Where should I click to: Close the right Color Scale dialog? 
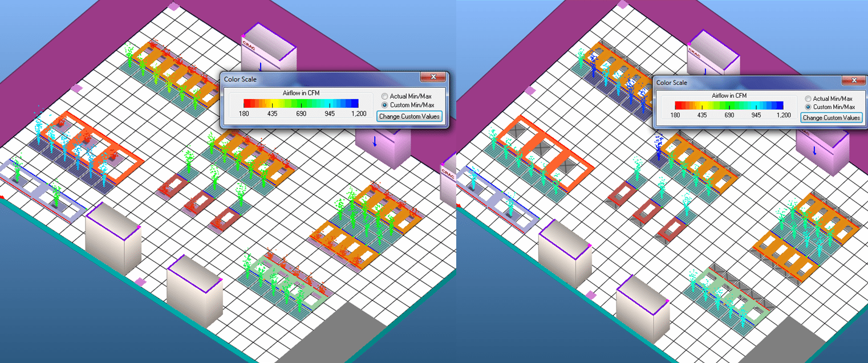854,80
